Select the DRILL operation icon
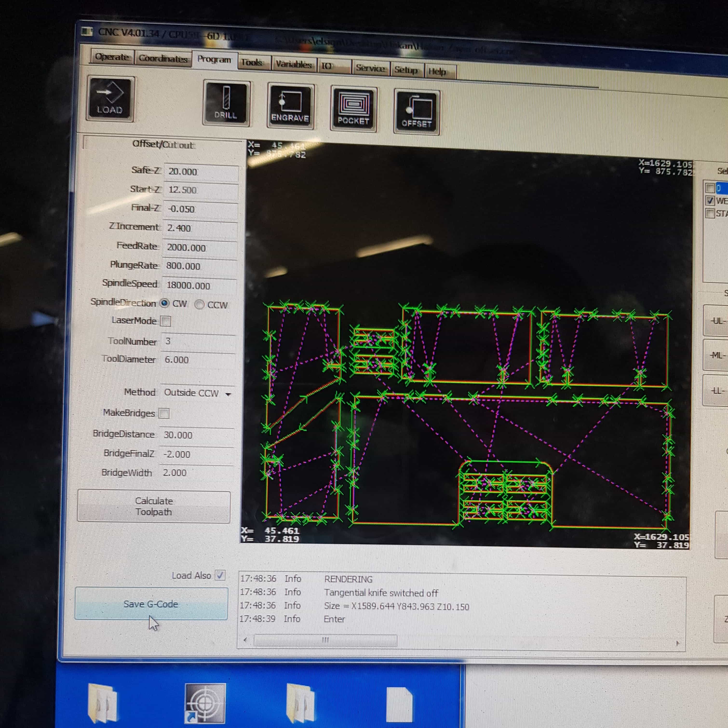Viewport: 728px width, 728px height. click(x=226, y=103)
